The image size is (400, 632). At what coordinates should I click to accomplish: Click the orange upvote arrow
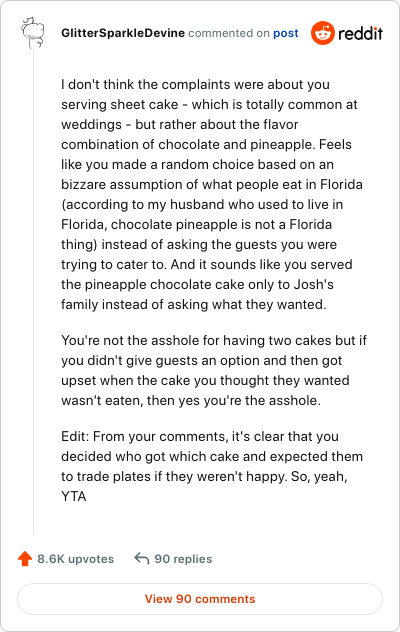tap(25, 559)
